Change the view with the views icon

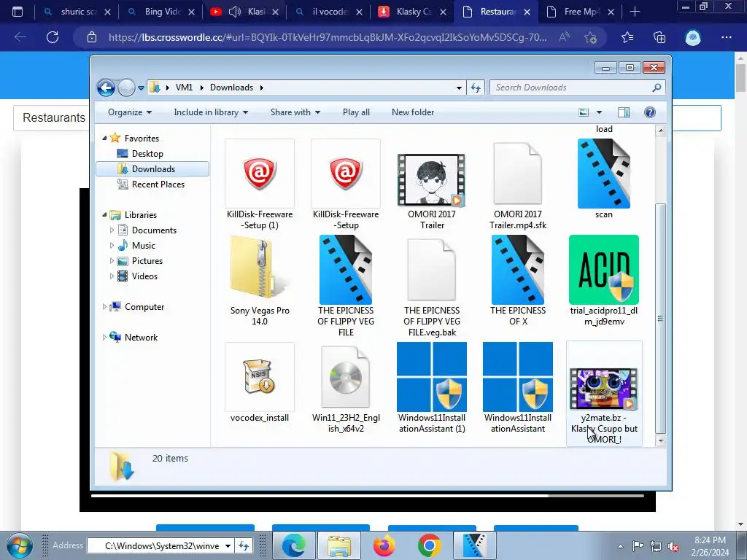(584, 112)
